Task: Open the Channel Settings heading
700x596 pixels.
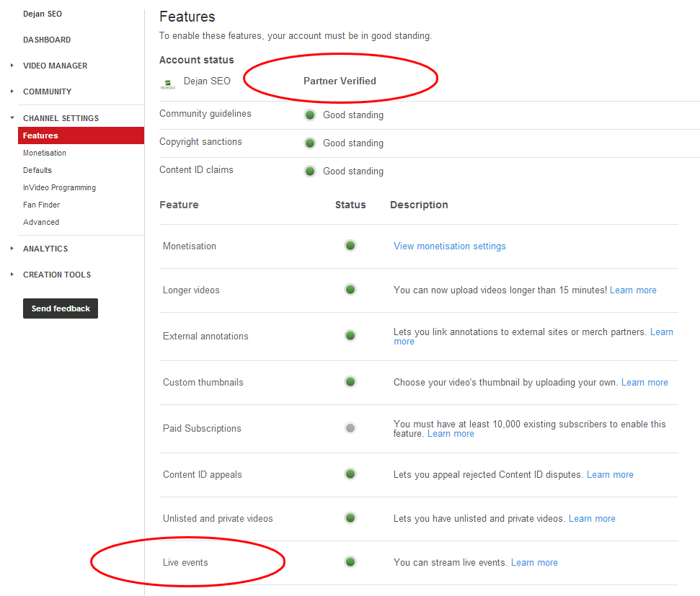Action: pyautogui.click(x=61, y=118)
